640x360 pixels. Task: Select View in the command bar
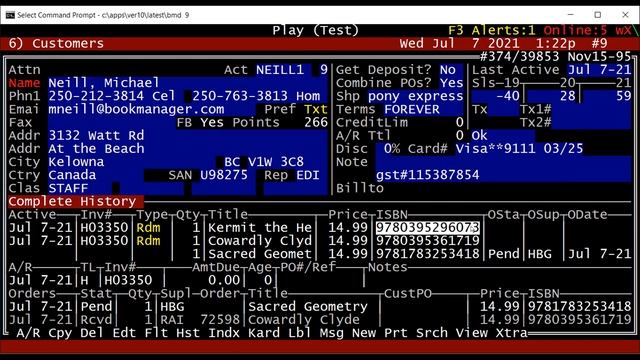pyautogui.click(x=471, y=333)
